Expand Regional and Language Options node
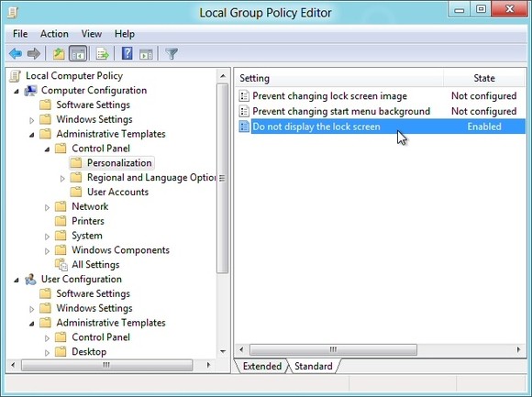Screen dimensions: 532x397 coord(62,178)
